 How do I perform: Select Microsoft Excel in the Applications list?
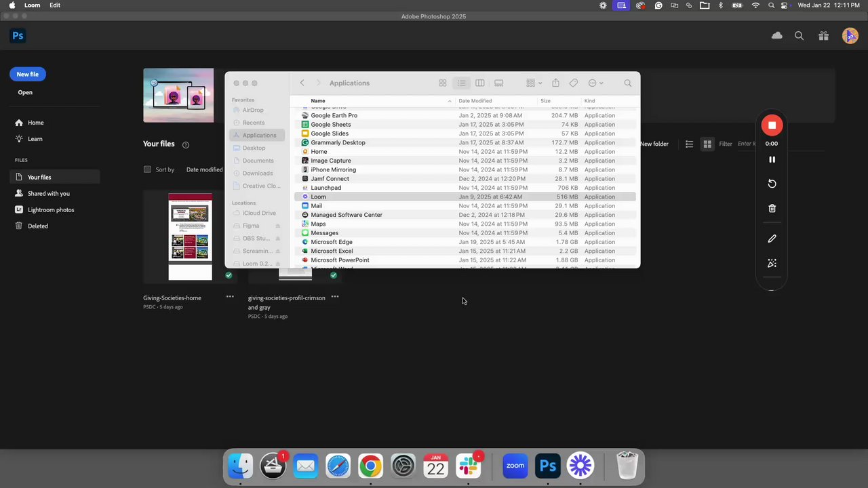[465, 251]
